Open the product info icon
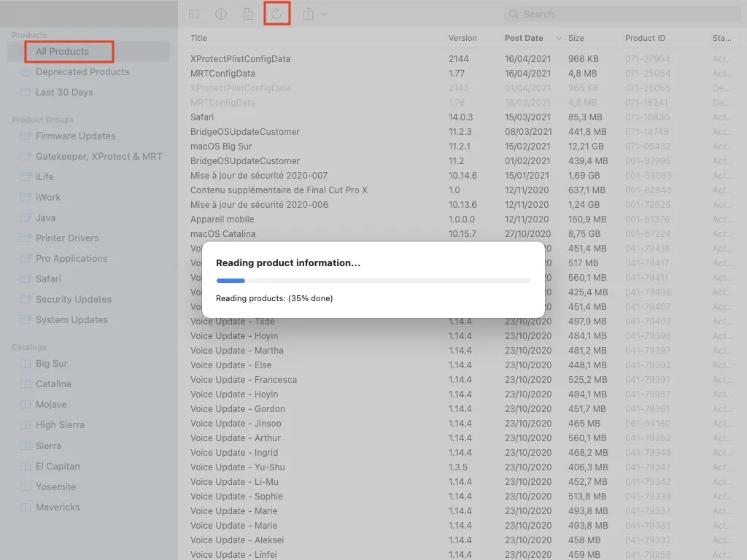The width and height of the screenshot is (747, 560). click(x=221, y=15)
